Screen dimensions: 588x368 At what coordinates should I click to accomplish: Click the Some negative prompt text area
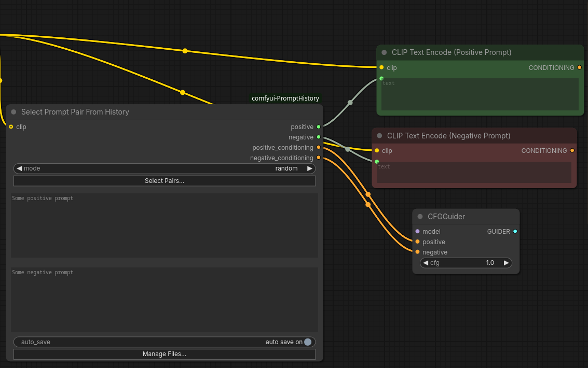[164, 300]
